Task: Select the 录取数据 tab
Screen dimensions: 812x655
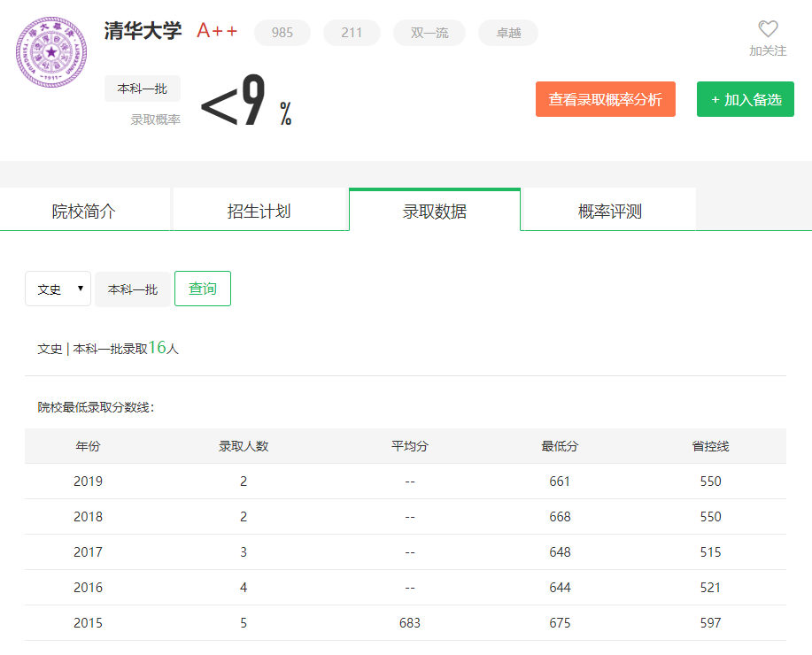Action: (435, 211)
